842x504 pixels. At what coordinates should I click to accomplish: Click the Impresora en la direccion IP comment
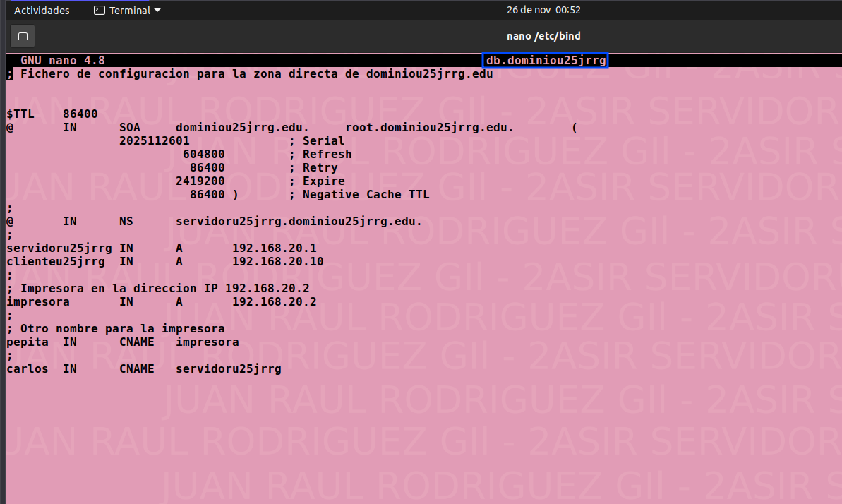click(158, 289)
